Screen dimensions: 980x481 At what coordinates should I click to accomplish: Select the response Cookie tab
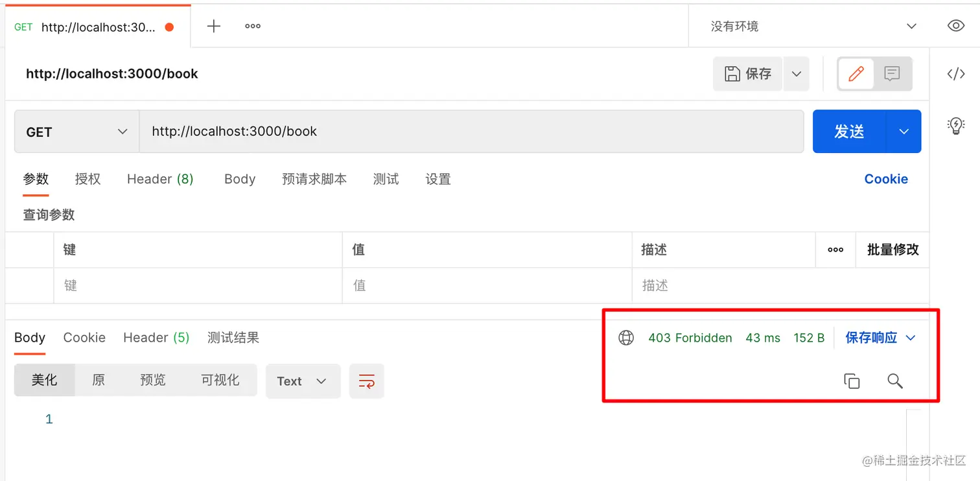pos(84,338)
